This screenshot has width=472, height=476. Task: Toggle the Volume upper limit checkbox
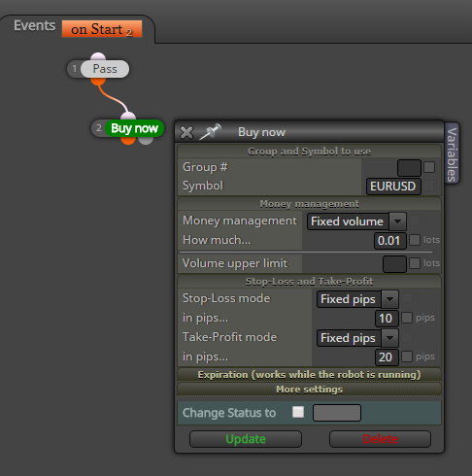[x=415, y=263]
